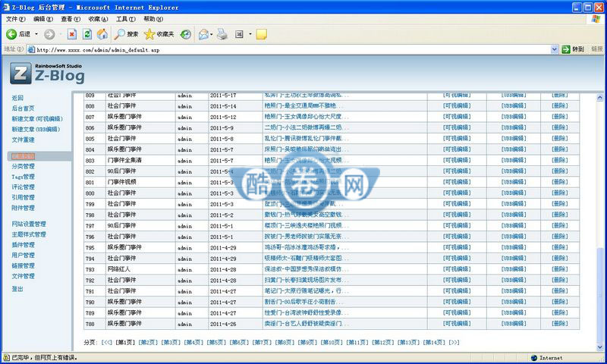The height and width of the screenshot is (364, 607).
Task: Open 文件重建 in the sidebar
Action: click(23, 140)
